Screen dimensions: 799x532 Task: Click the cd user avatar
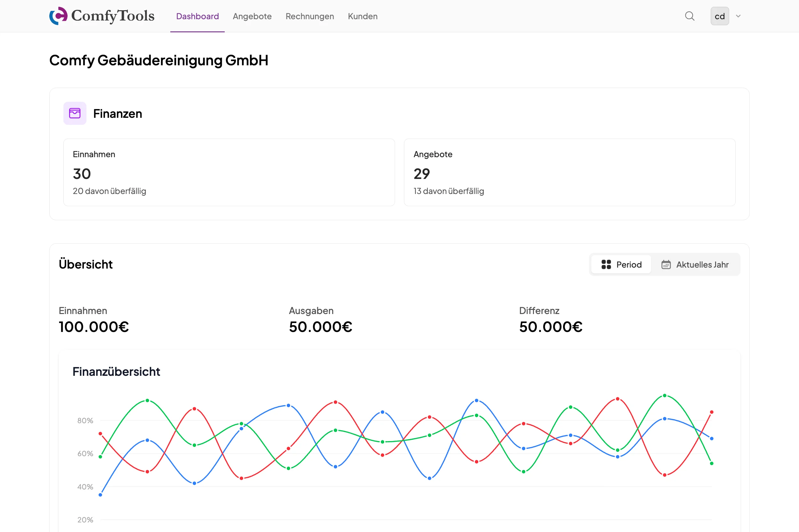point(720,16)
